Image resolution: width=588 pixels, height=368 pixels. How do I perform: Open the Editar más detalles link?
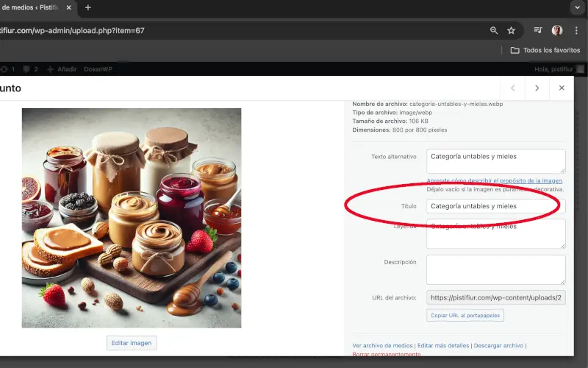coord(444,345)
